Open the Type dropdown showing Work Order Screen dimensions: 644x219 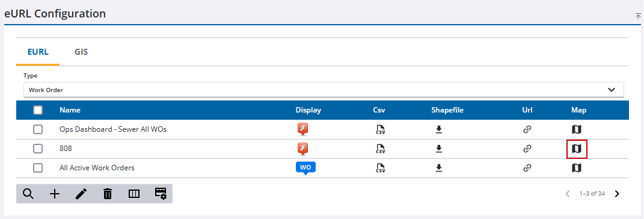tap(324, 90)
